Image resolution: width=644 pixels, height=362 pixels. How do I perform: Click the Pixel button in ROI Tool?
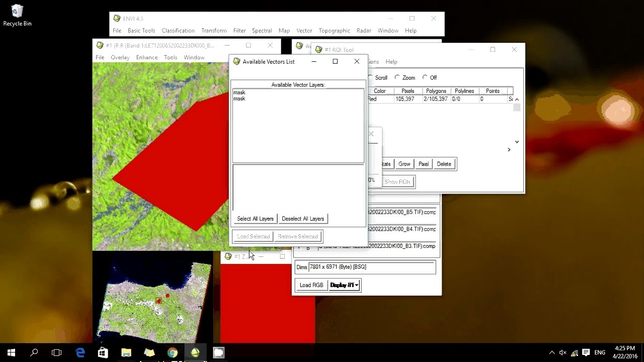tap(424, 164)
